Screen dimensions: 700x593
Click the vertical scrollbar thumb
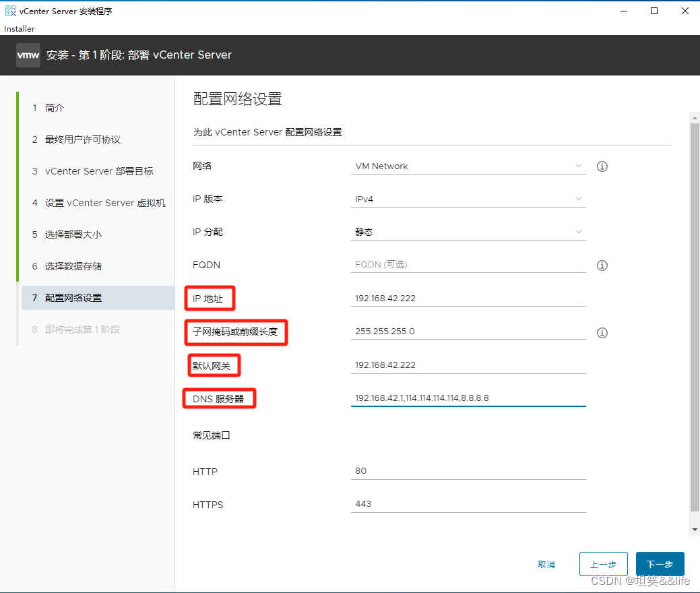[695, 317]
